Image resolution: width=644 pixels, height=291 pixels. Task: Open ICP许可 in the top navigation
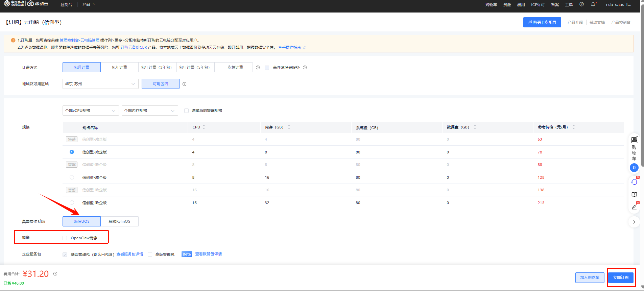pyautogui.click(x=538, y=5)
